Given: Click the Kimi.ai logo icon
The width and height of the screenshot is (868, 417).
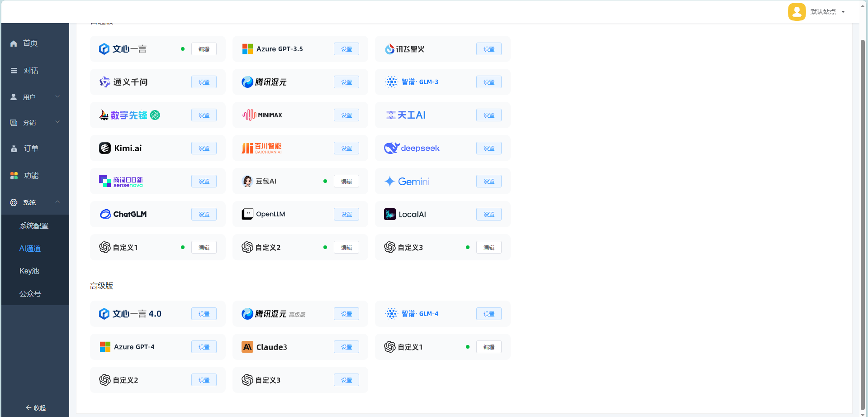Looking at the screenshot, I should coord(105,148).
